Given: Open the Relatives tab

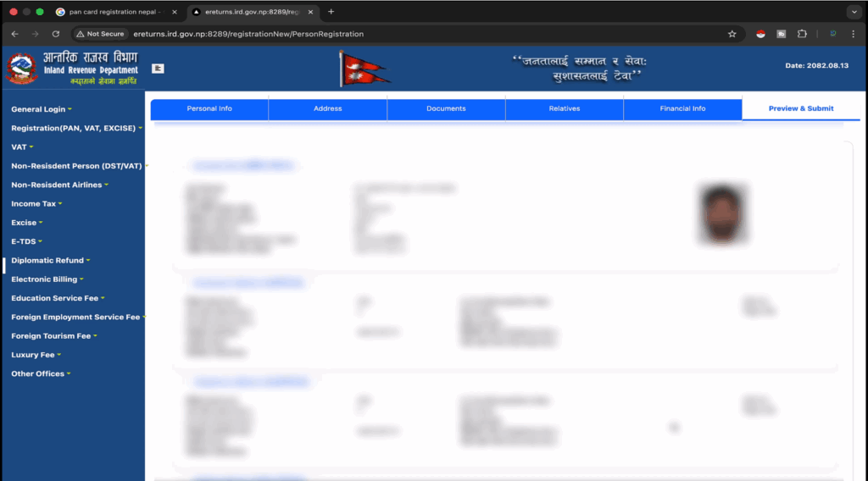Looking at the screenshot, I should (564, 109).
